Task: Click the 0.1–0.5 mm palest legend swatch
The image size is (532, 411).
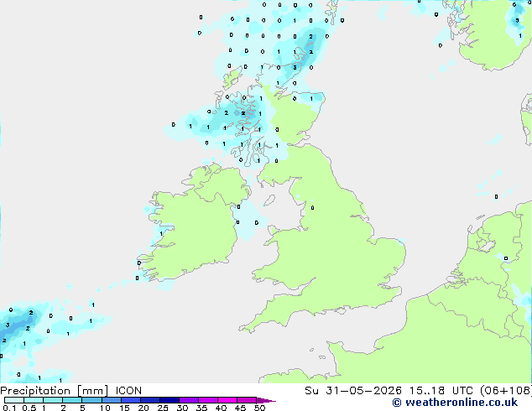Action: (14, 400)
